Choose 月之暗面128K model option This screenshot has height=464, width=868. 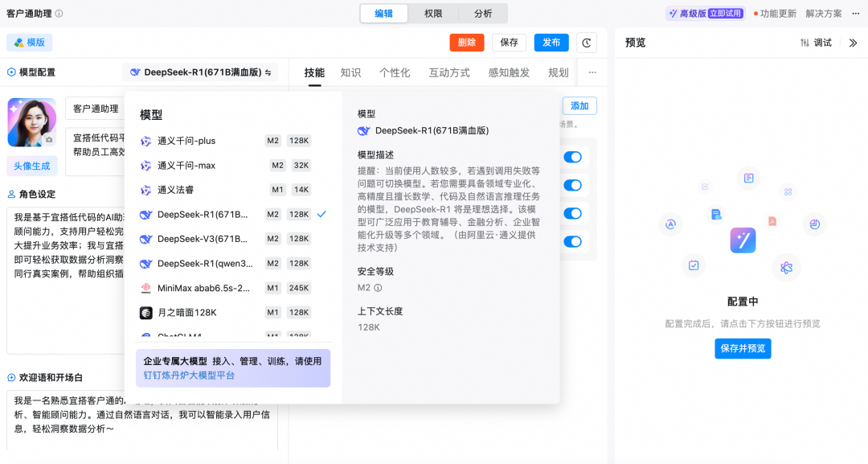coord(233,312)
